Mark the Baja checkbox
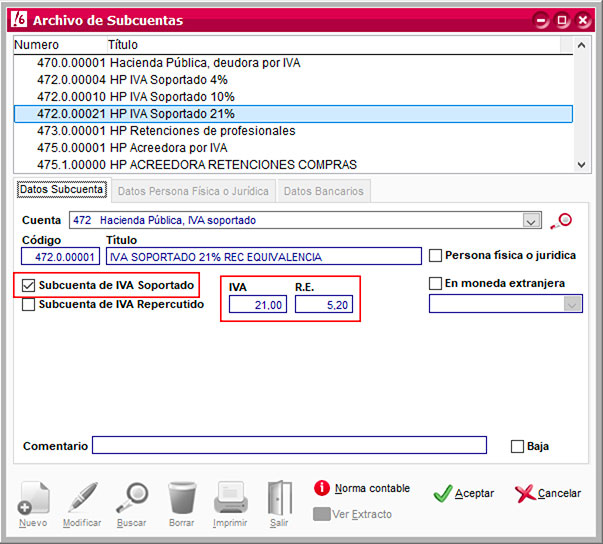Screen dimensions: 603x544 517,446
